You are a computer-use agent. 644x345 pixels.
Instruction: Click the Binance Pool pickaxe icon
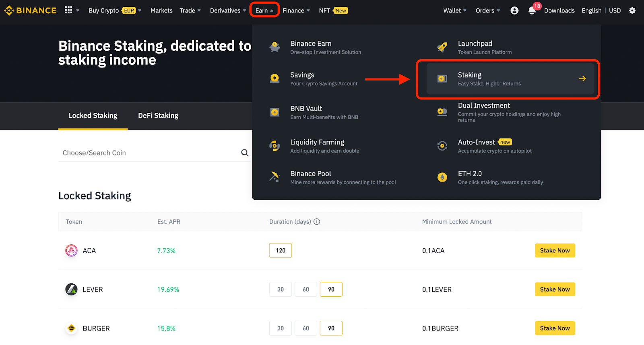click(x=275, y=177)
